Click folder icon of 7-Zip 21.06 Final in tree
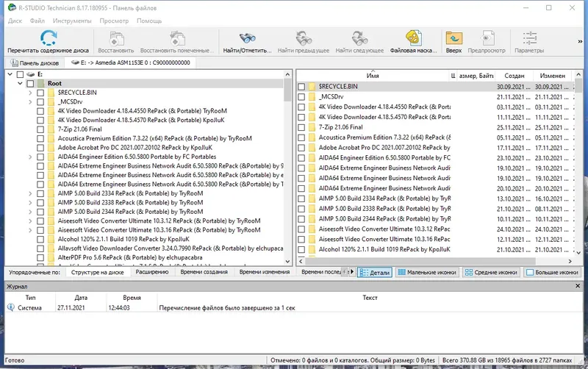 [x=51, y=129]
